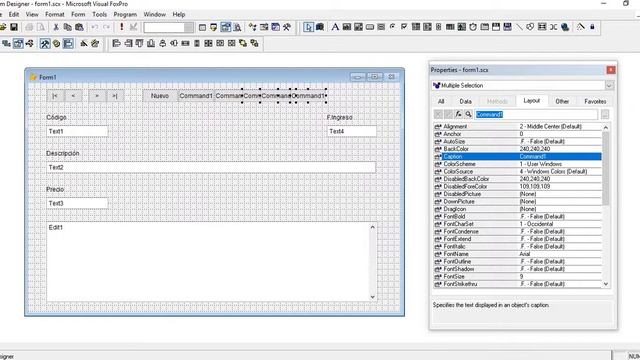Open function expression builder (fx) in Properties
The image size is (640, 360).
coord(458,114)
